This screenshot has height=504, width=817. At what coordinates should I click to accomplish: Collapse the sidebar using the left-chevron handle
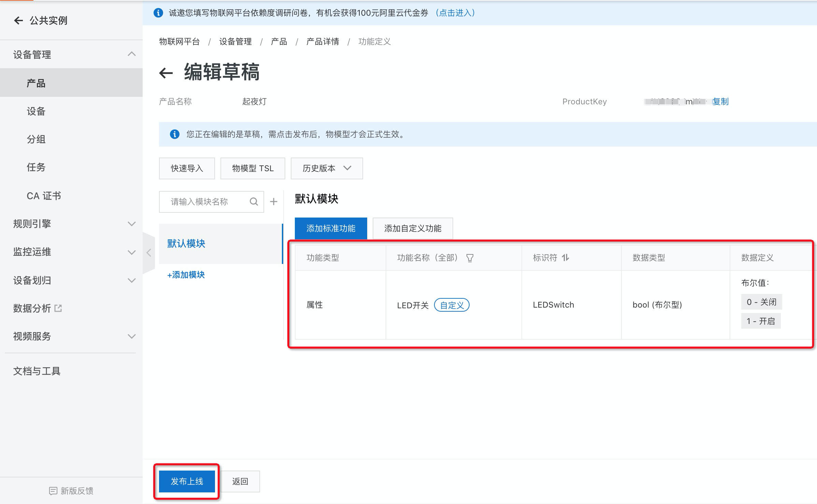149,253
